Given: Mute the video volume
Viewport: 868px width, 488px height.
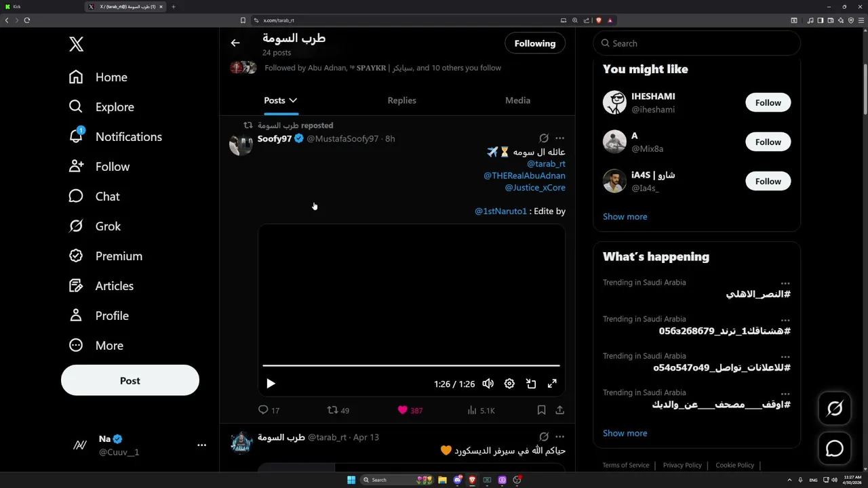Looking at the screenshot, I should coord(488,384).
